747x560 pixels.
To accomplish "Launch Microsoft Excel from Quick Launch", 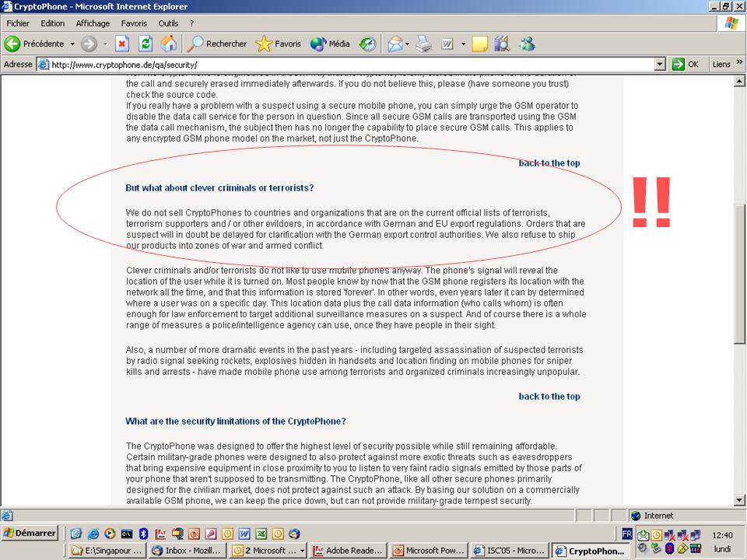I will click(261, 534).
